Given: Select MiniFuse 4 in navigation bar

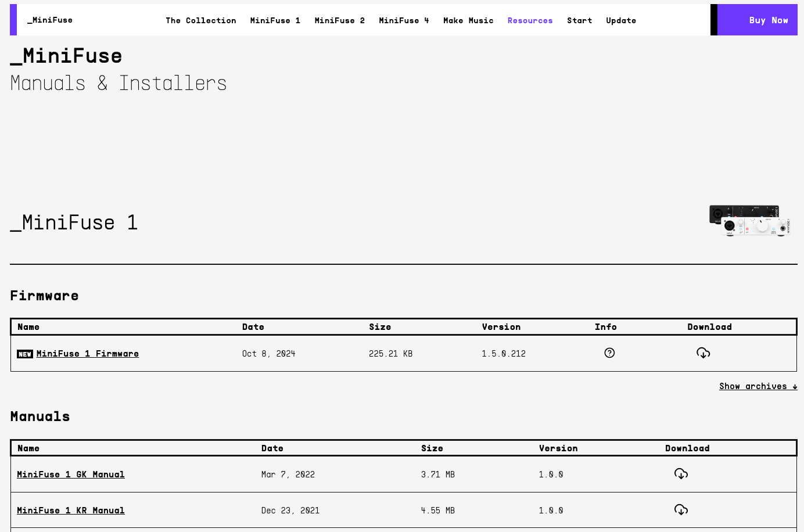Looking at the screenshot, I should pos(404,20).
